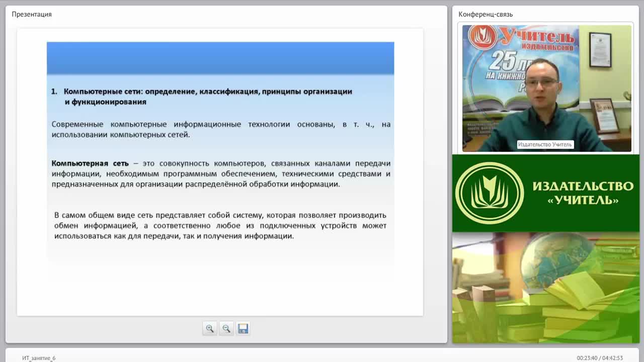Click the blue header bar of the slide
644x362 pixels.
point(220,58)
